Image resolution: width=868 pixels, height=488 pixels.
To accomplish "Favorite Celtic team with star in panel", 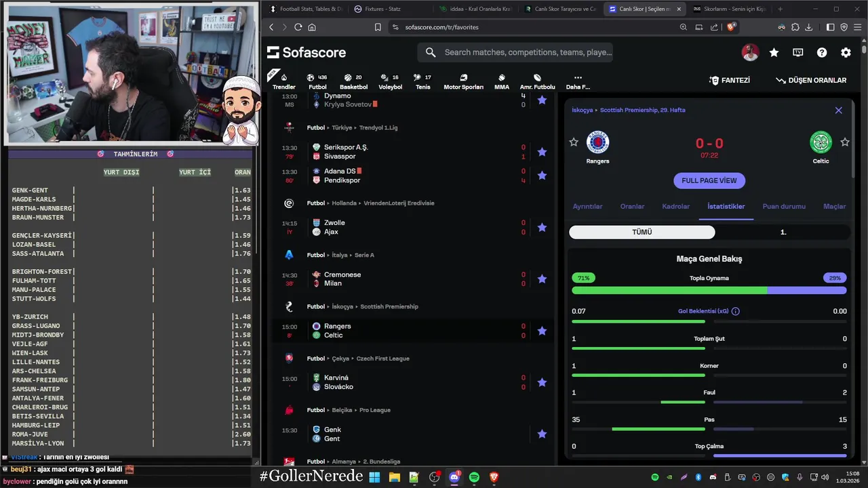I will (845, 142).
